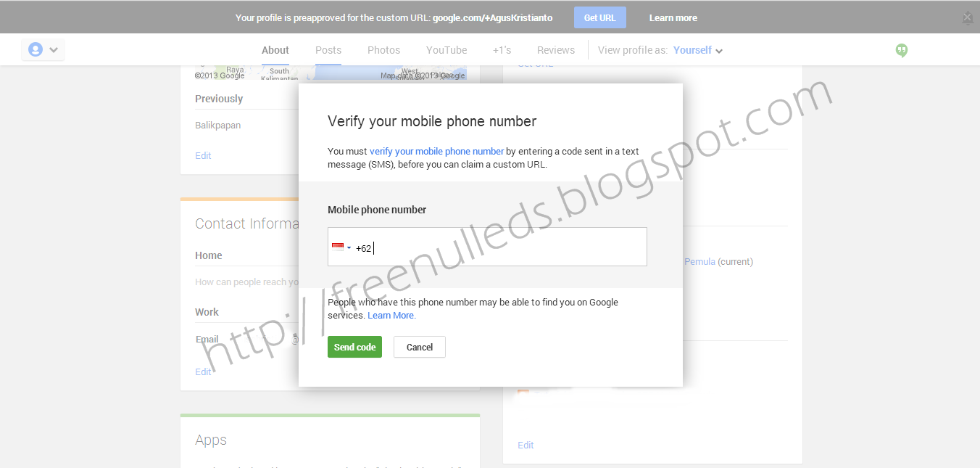Switch to the Photos tab
The width and height of the screenshot is (980, 468).
click(383, 50)
